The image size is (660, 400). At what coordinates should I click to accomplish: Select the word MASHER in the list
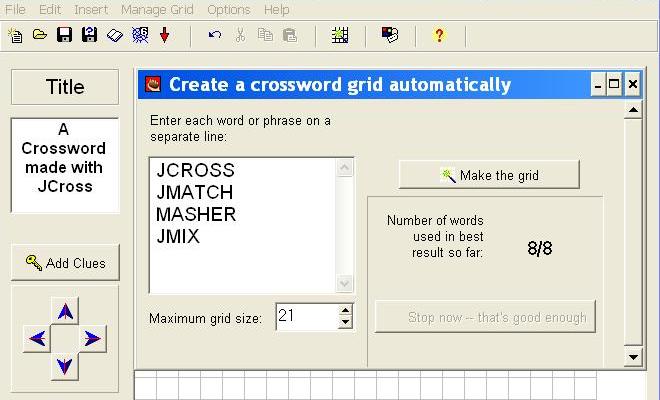(196, 214)
